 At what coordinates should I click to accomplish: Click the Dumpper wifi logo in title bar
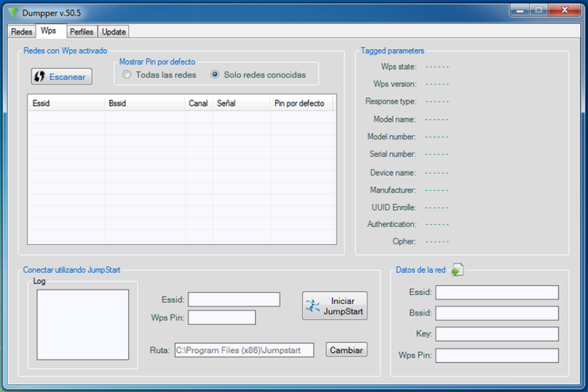(x=13, y=13)
